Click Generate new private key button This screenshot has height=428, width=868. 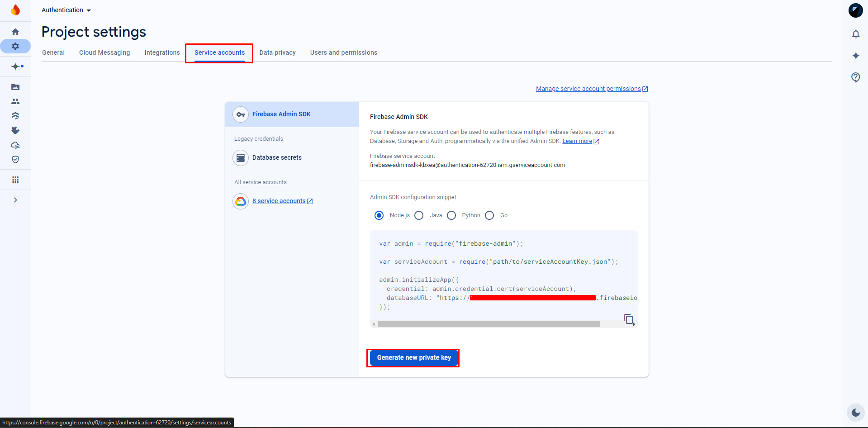pos(413,357)
